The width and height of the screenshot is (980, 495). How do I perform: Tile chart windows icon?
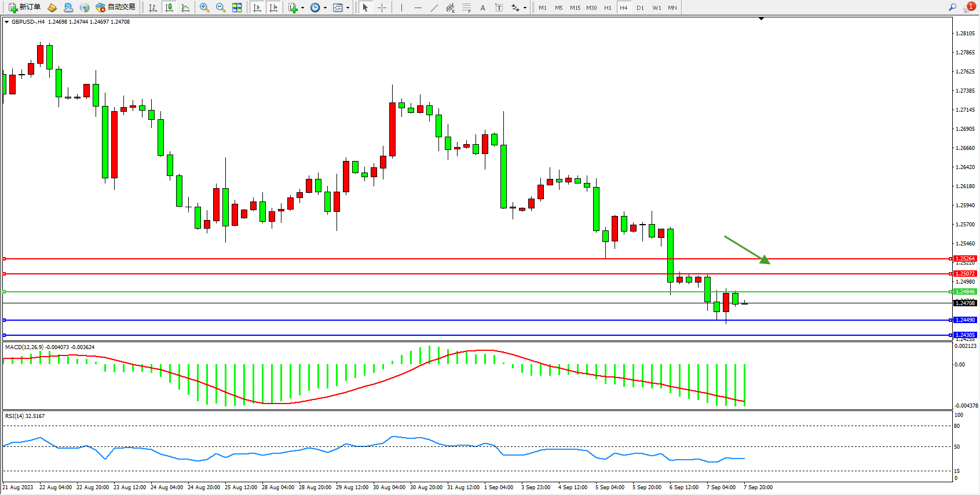pos(237,8)
